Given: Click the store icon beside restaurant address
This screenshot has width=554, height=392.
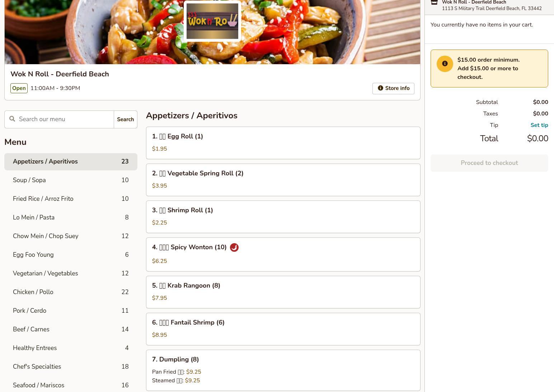Looking at the screenshot, I should [434, 3].
